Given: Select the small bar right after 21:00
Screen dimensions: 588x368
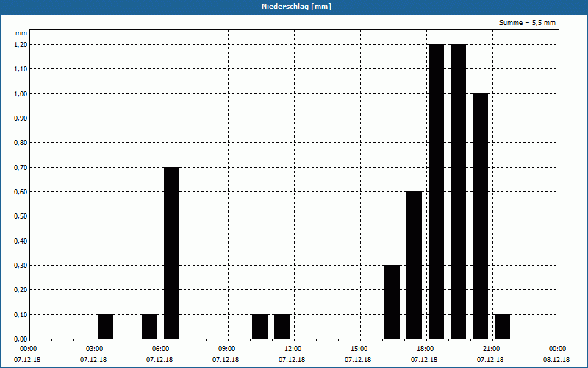Looking at the screenshot, I should [502, 326].
